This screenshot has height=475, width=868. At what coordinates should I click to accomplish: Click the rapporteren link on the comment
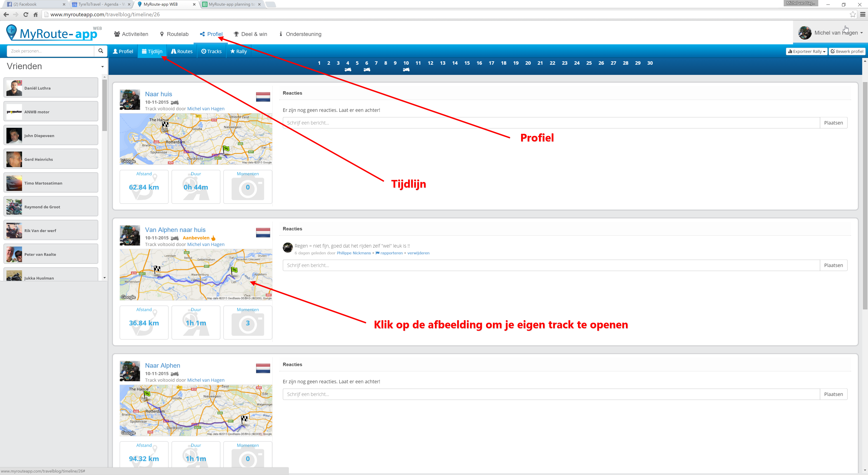391,253
